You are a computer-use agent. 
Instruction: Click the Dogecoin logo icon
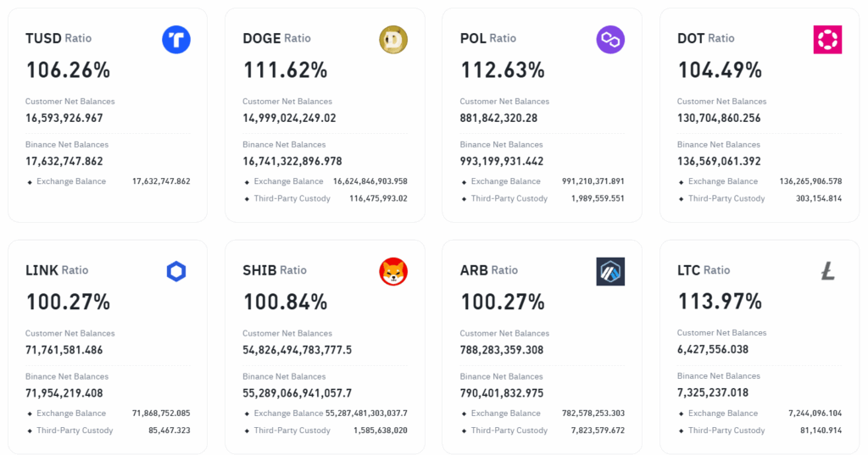pos(393,40)
